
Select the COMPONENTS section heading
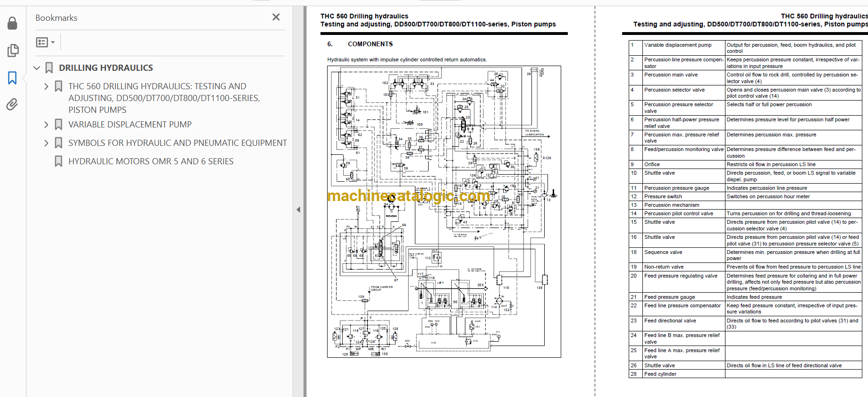(370, 44)
